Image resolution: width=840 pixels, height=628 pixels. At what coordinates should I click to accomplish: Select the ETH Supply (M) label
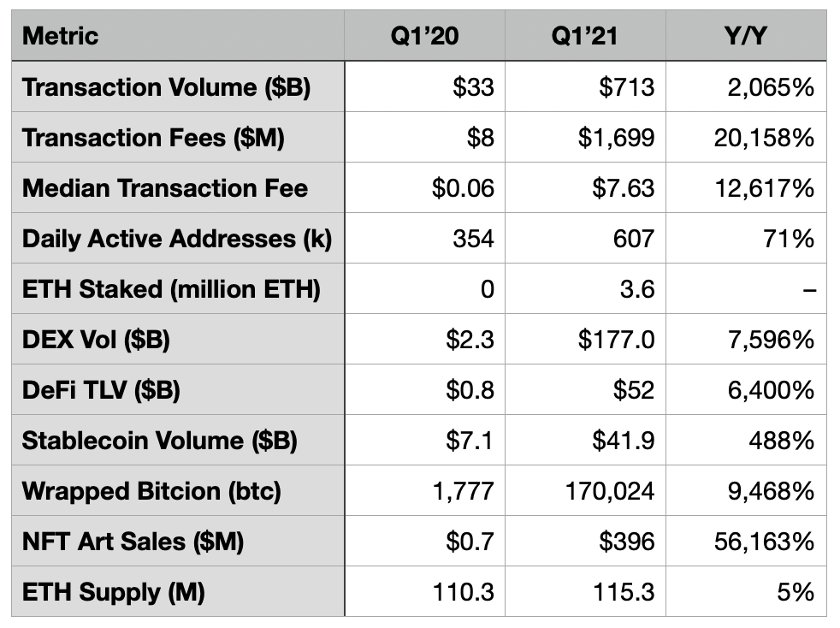114,592
